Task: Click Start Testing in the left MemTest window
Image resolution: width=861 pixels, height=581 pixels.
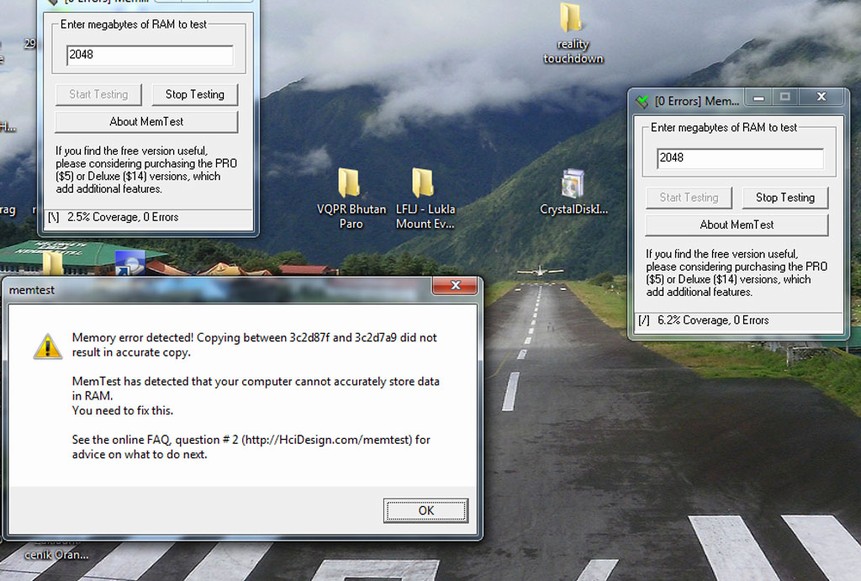Action: [x=98, y=94]
